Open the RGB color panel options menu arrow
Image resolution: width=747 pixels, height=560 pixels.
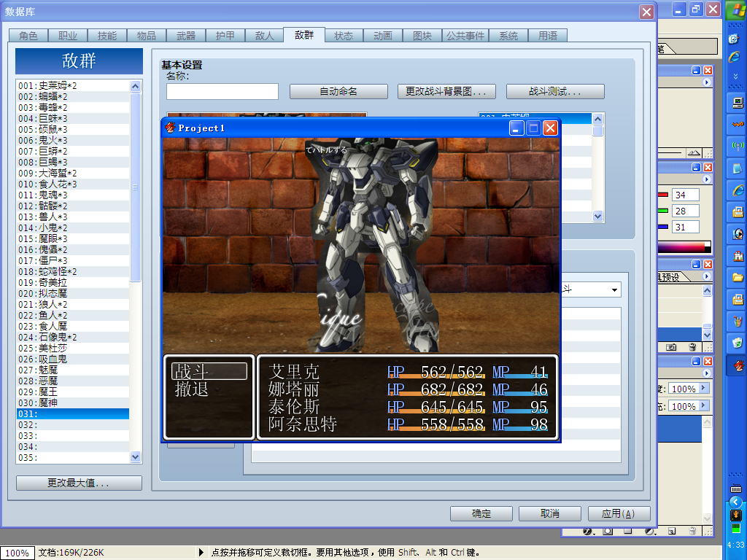coord(706,179)
